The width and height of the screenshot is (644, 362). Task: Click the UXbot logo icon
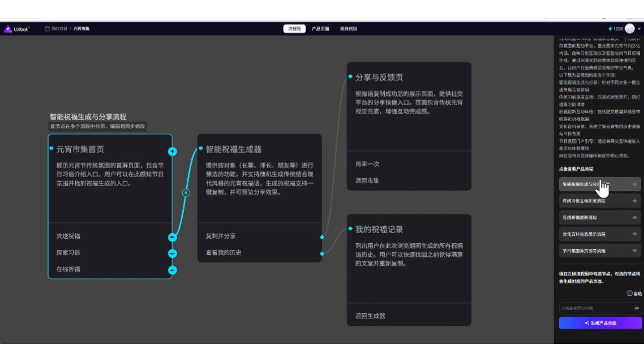tap(8, 28)
